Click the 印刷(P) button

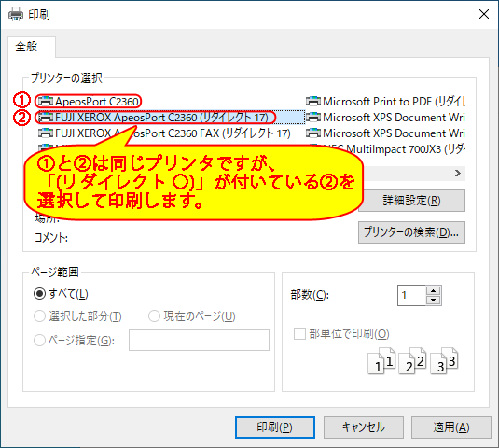[x=275, y=427]
